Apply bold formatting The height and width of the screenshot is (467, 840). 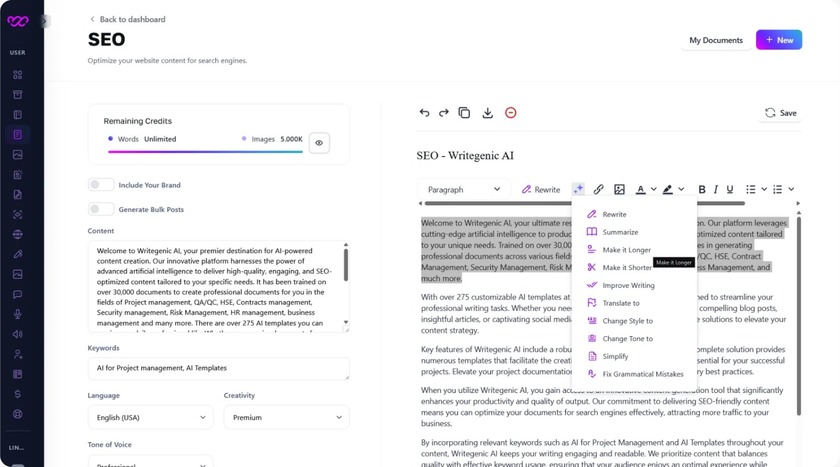coord(702,189)
